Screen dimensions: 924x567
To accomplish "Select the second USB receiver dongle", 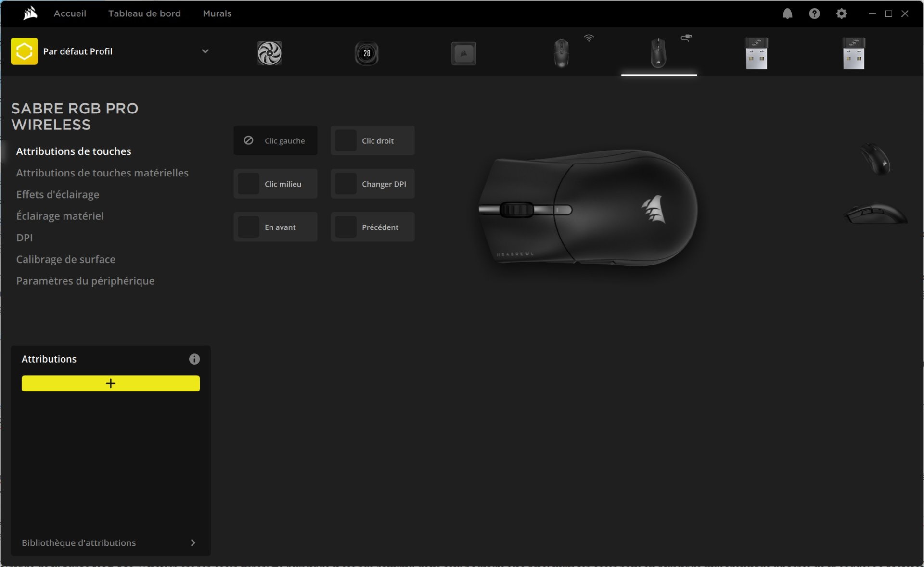I will click(x=854, y=53).
